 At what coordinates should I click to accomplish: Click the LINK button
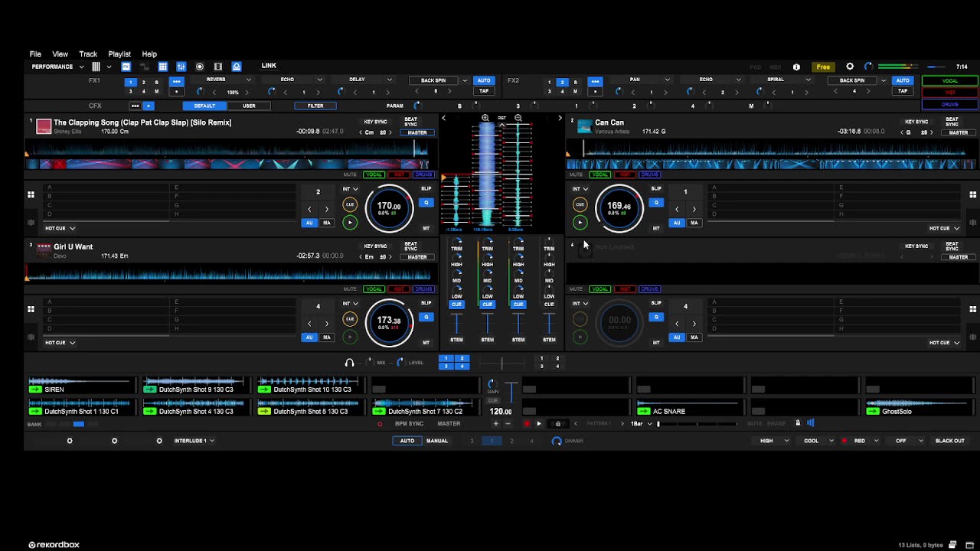(x=269, y=66)
